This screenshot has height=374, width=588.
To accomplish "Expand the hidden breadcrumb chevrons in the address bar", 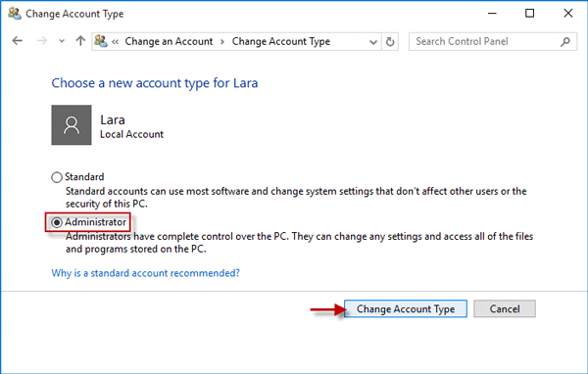I will coord(115,41).
